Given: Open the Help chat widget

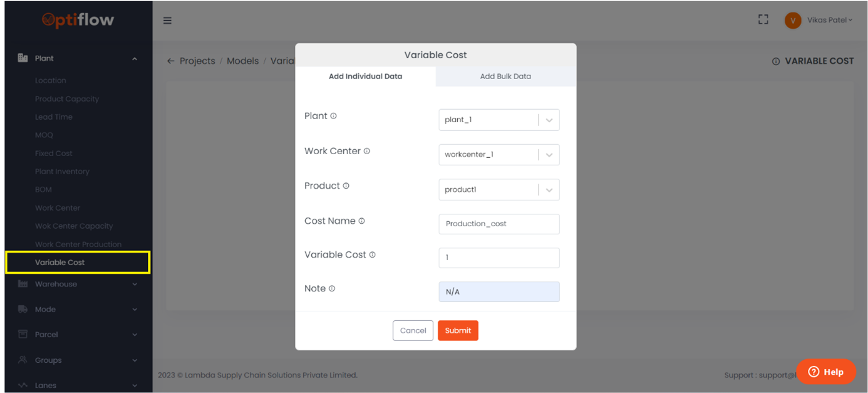Looking at the screenshot, I should tap(826, 371).
